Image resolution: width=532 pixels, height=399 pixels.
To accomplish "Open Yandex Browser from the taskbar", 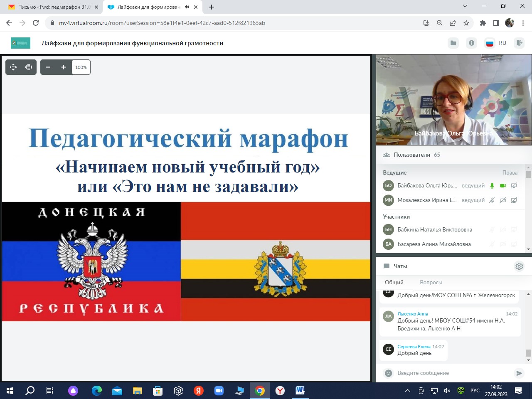I will tap(280, 391).
